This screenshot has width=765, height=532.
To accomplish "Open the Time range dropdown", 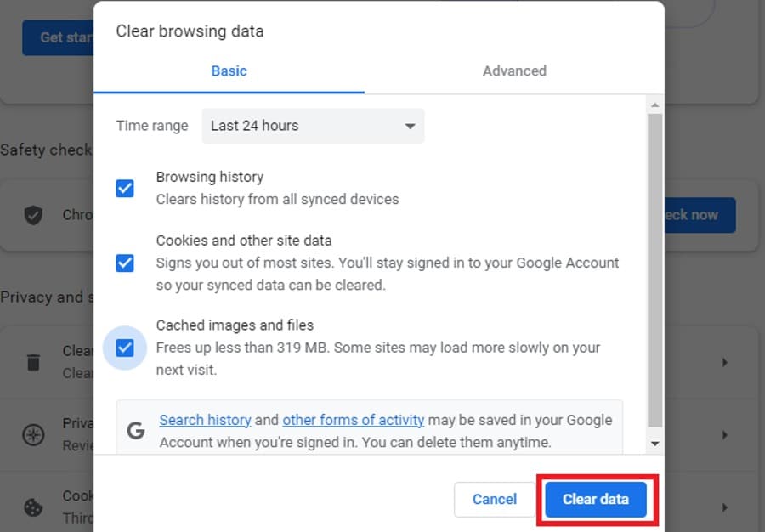I will (x=313, y=126).
